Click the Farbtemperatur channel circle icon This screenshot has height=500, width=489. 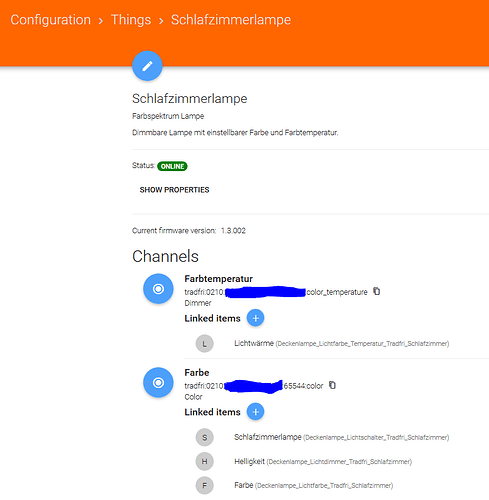158,289
